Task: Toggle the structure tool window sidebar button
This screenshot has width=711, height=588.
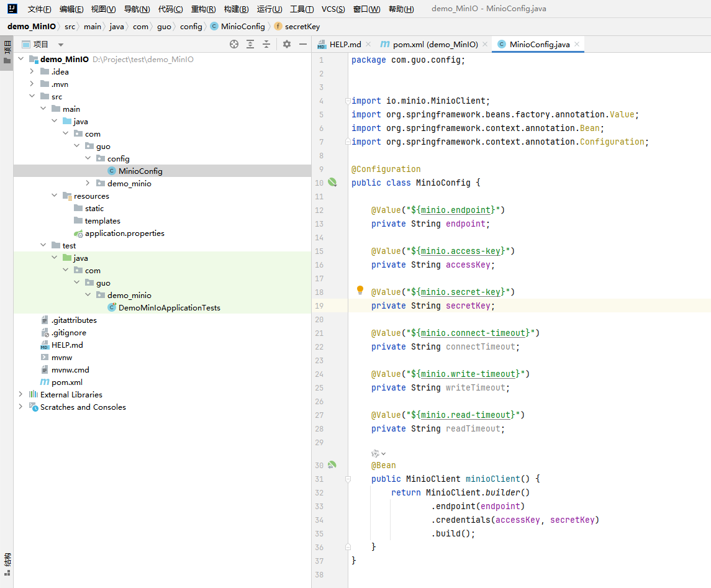Action: pos(7,564)
